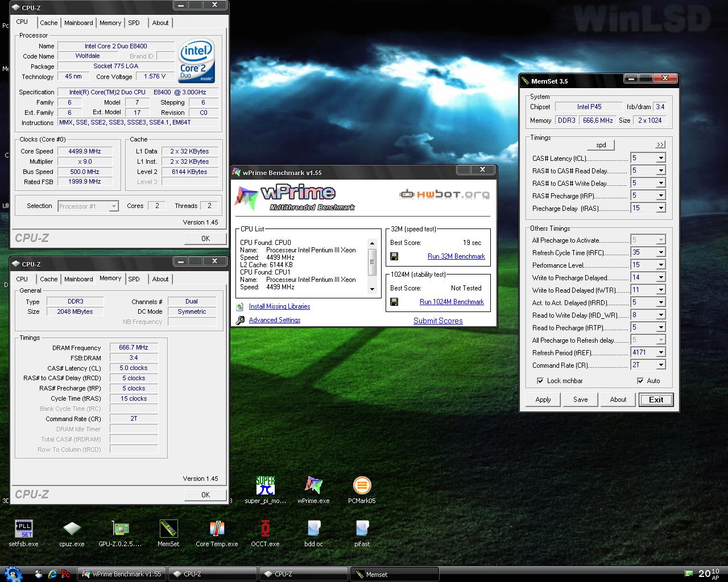Click Save button in MemSet
This screenshot has height=582, width=728.
pyautogui.click(x=581, y=400)
